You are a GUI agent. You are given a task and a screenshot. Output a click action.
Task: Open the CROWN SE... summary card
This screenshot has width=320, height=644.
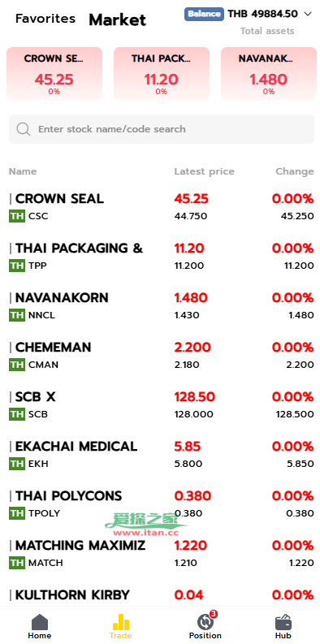54,74
